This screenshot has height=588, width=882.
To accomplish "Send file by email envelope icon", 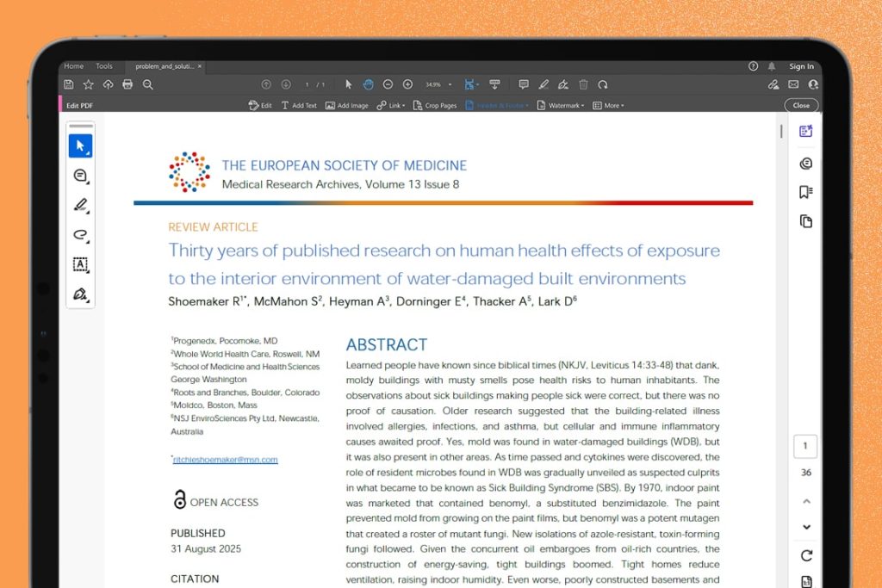I will coord(793,84).
